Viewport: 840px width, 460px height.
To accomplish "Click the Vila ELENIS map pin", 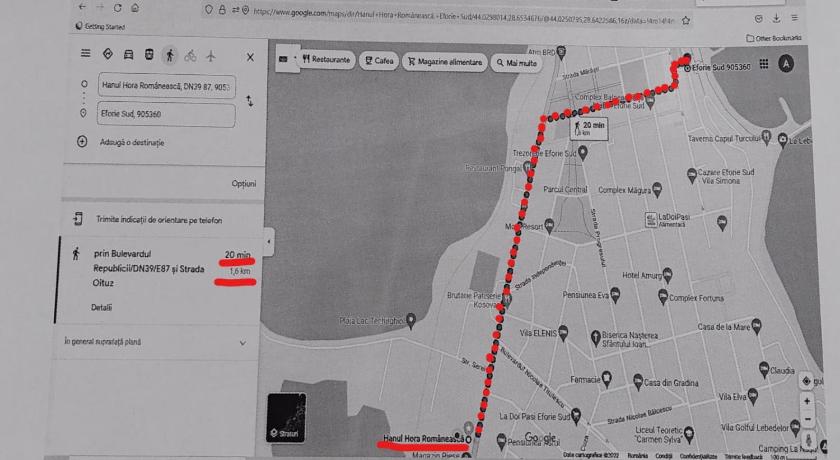I will coord(564,333).
